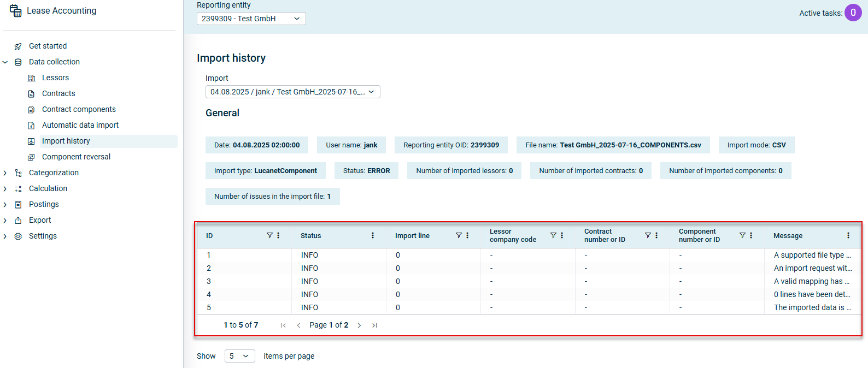Collapse the Data collection section
The image size is (868, 368).
(5, 62)
